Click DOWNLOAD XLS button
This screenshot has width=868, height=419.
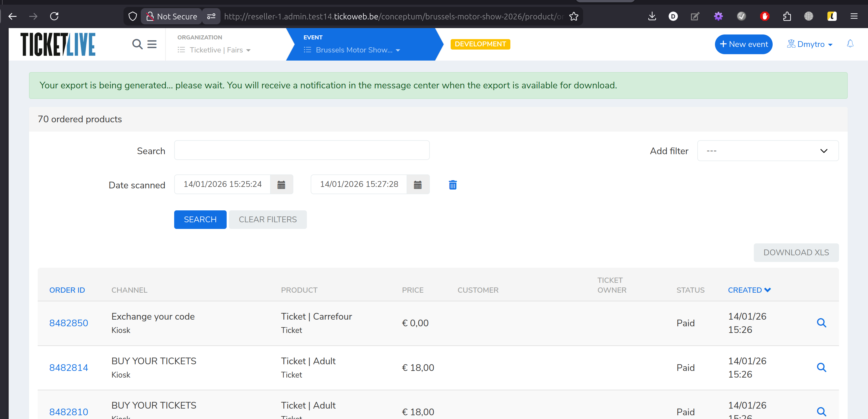(796, 253)
